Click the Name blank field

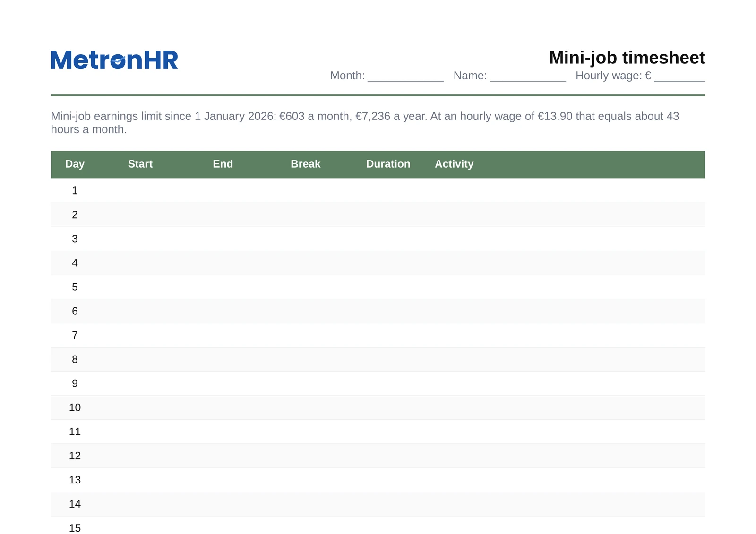(528, 76)
